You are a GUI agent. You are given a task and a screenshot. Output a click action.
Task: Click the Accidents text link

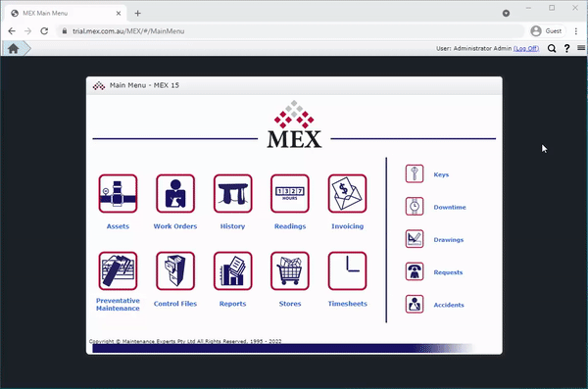coord(449,305)
